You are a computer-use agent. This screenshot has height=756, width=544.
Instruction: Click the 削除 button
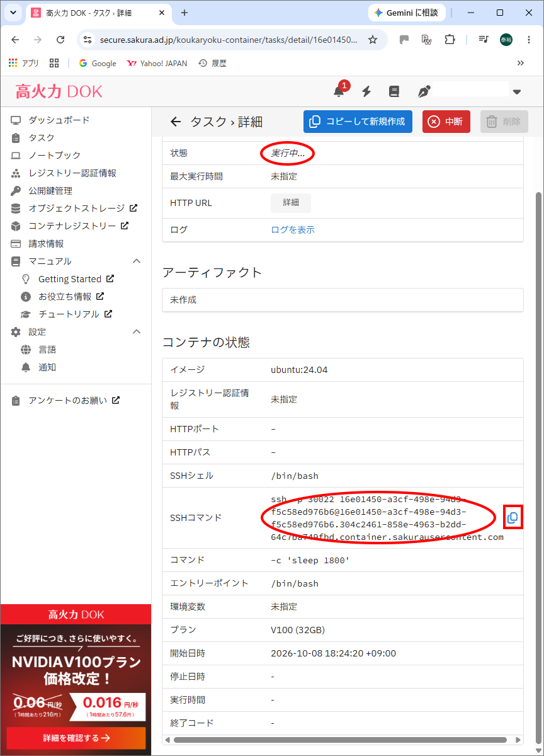point(504,122)
